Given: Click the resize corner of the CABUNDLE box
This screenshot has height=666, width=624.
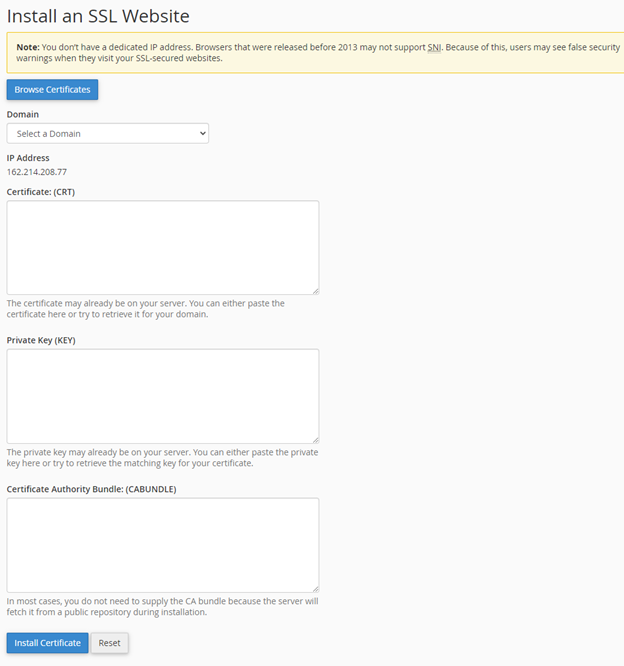Looking at the screenshot, I should tap(315, 588).
